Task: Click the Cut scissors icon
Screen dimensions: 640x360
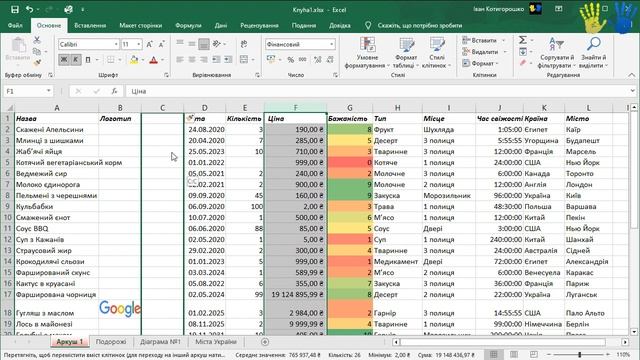Action: tap(37, 40)
